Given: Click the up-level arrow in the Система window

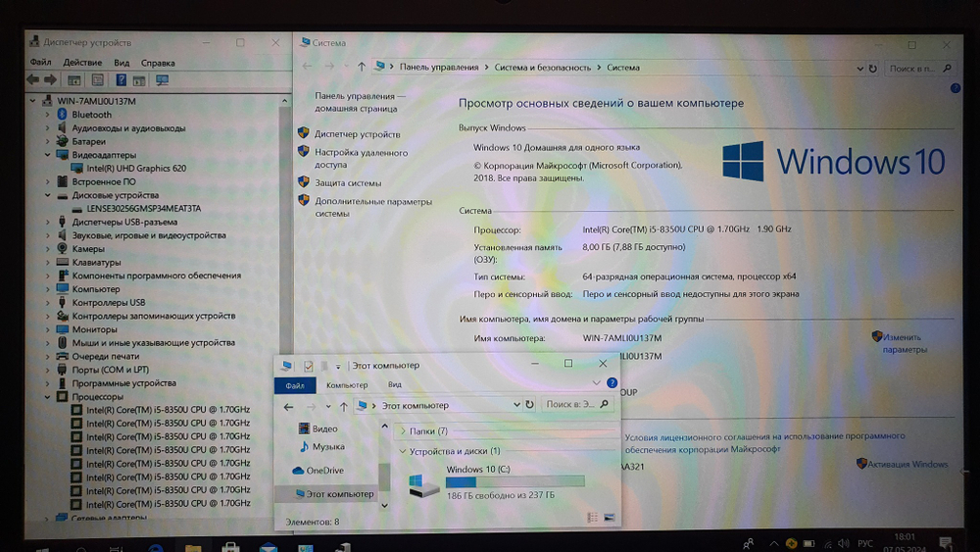Looking at the screenshot, I should click(362, 67).
